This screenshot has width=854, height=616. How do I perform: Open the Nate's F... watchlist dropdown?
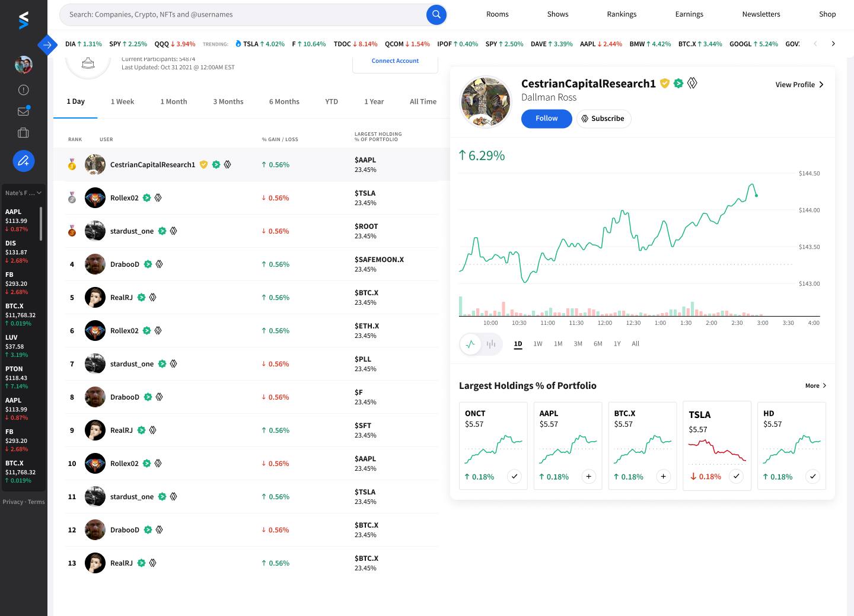click(23, 193)
